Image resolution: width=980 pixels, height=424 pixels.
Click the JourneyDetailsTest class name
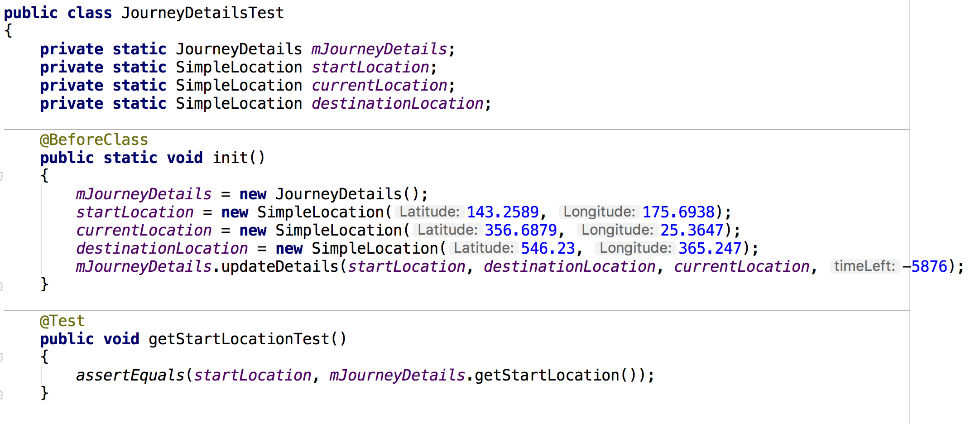[202, 13]
